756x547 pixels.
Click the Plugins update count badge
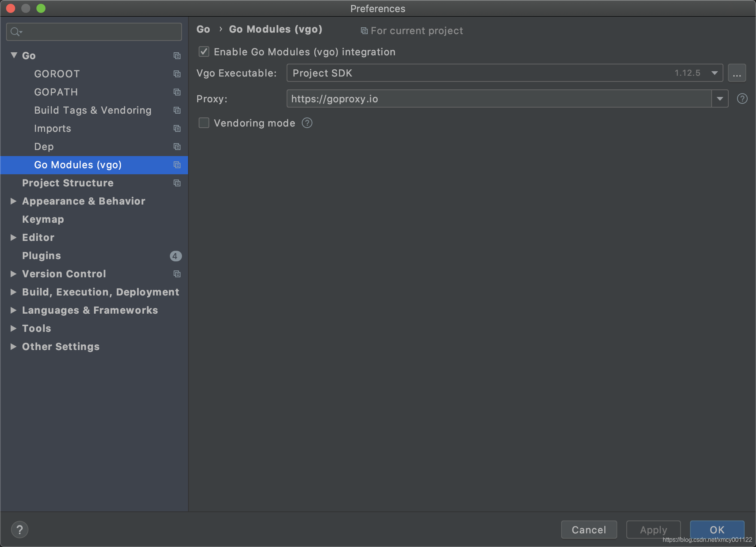pyautogui.click(x=175, y=256)
